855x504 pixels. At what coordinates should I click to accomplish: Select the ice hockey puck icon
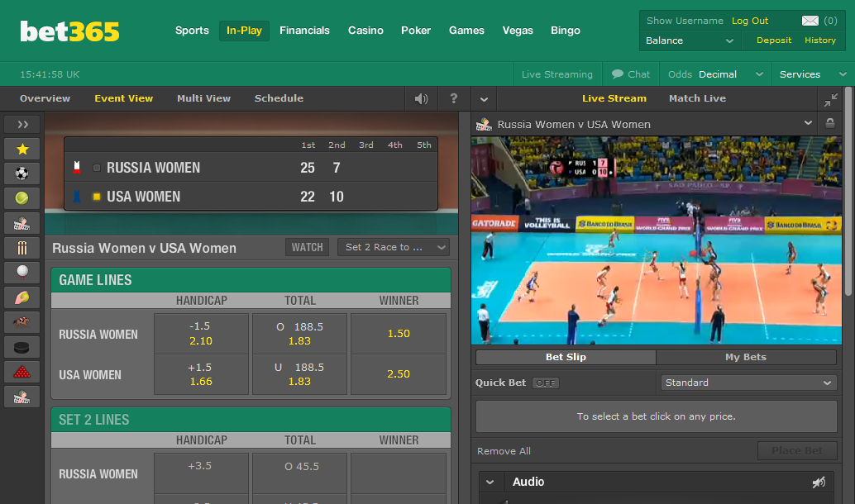(x=22, y=347)
